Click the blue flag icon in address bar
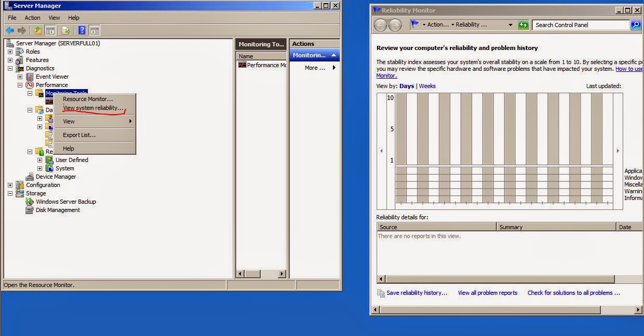The image size is (644, 336). [415, 24]
